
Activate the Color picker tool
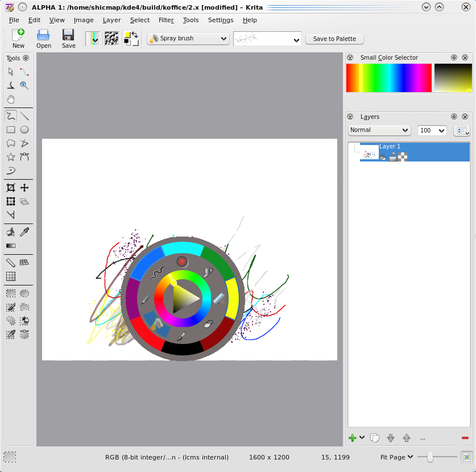(24, 231)
